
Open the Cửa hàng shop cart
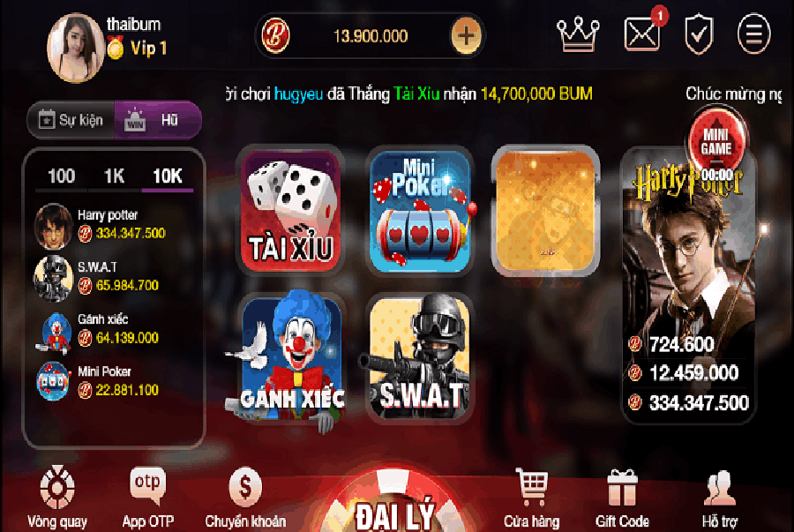532,487
